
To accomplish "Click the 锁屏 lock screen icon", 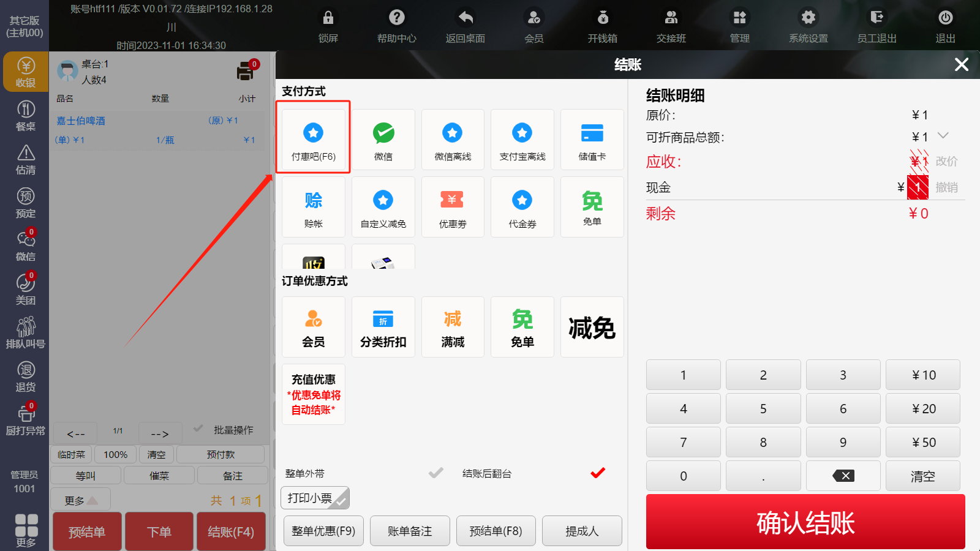I will [328, 26].
